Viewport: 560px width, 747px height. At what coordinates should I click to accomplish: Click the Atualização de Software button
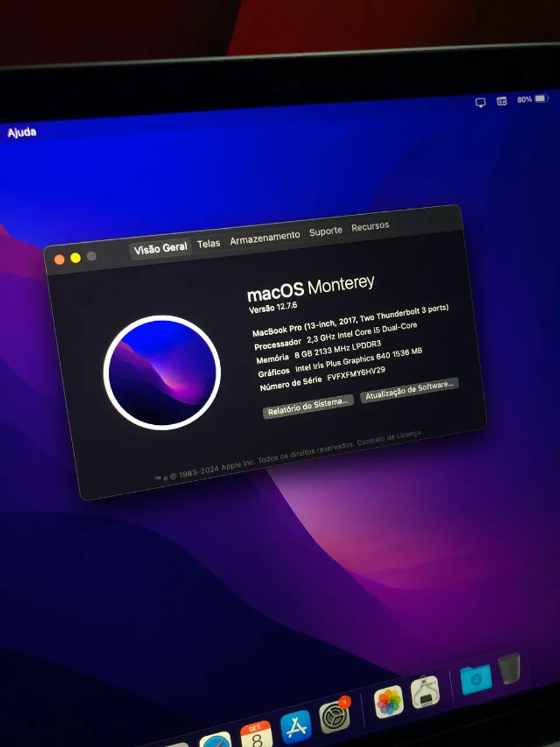click(x=409, y=389)
